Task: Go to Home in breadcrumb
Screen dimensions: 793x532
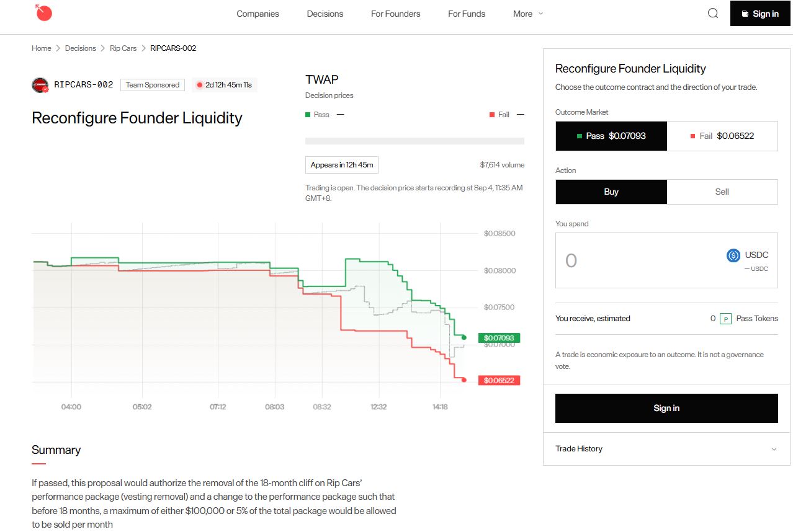Action: pos(42,48)
